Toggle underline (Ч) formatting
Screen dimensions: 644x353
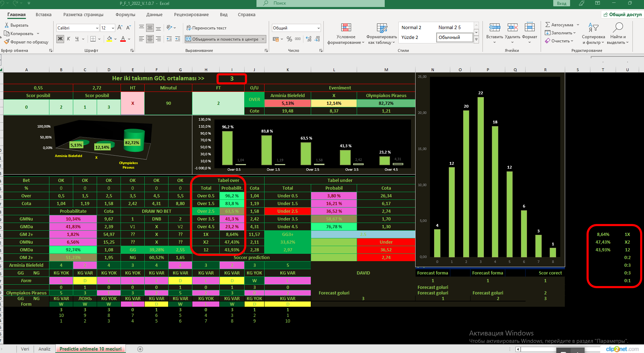77,39
